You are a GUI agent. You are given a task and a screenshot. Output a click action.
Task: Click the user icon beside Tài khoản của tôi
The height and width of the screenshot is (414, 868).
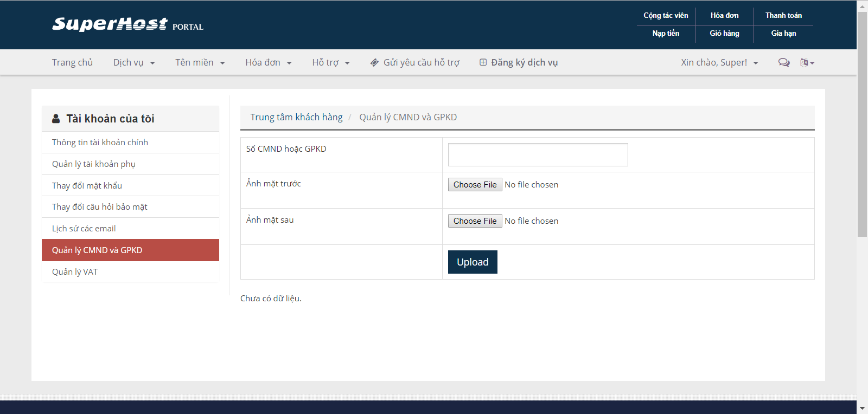pyautogui.click(x=56, y=119)
